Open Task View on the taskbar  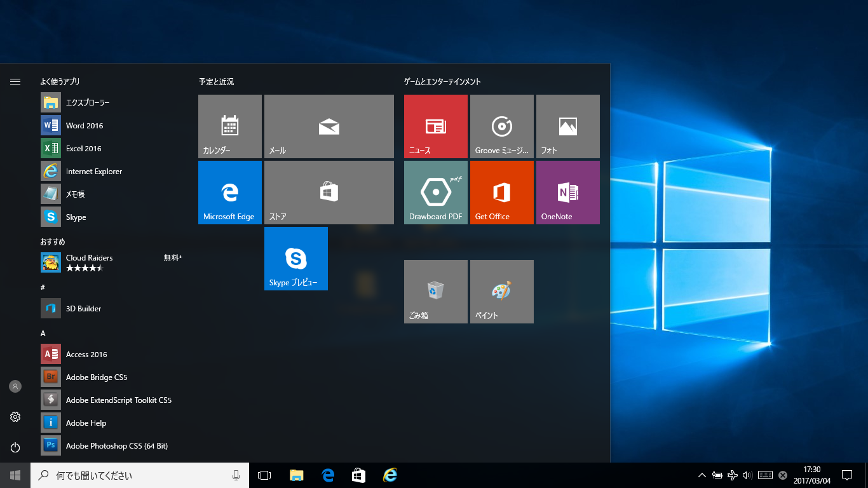coord(264,475)
